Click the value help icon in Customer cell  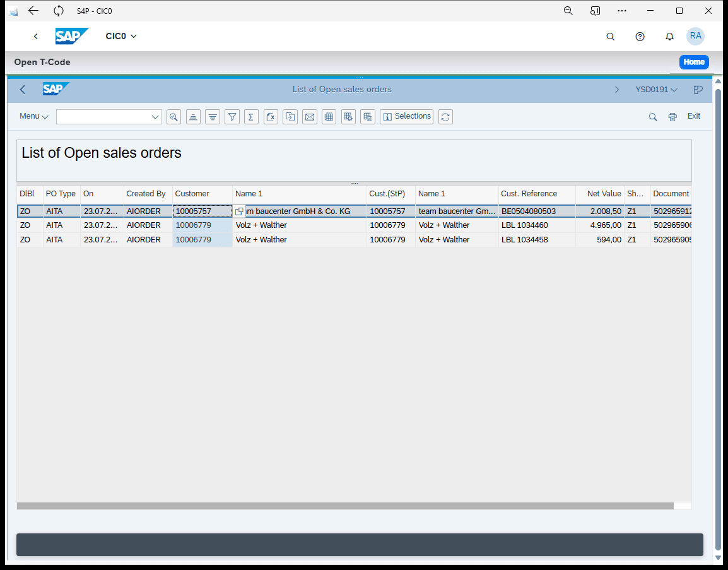(239, 211)
